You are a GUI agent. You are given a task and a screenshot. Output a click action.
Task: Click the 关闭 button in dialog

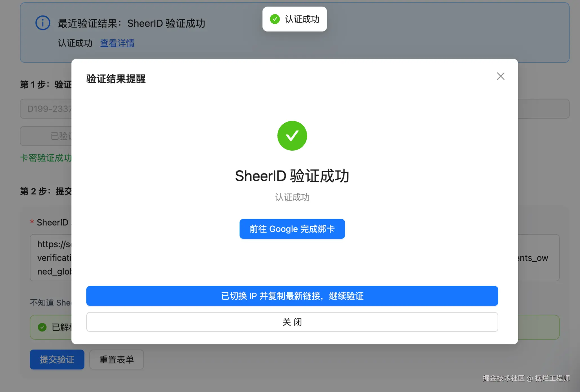(x=292, y=322)
